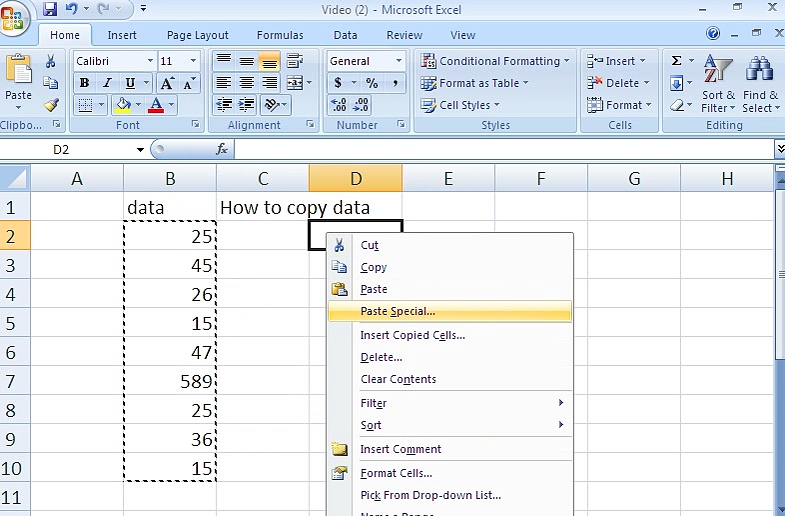
Task: Choose Insert Copied Cells menu item
Action: point(450,335)
